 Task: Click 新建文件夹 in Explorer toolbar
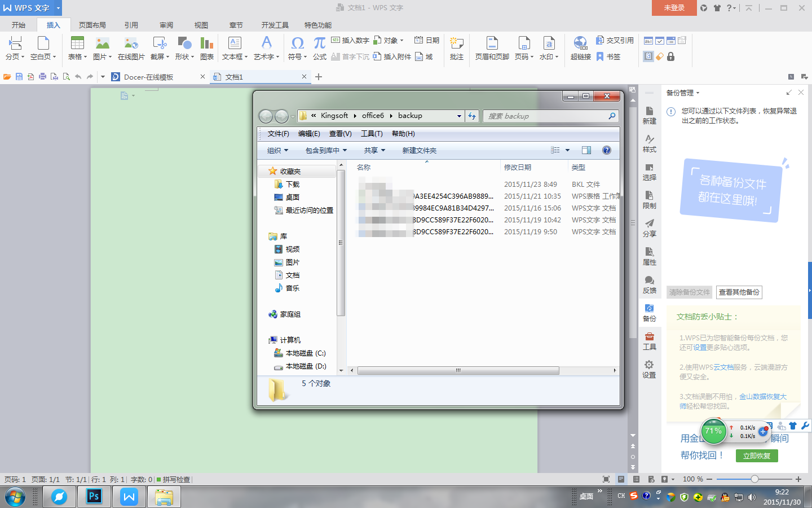pyautogui.click(x=419, y=150)
